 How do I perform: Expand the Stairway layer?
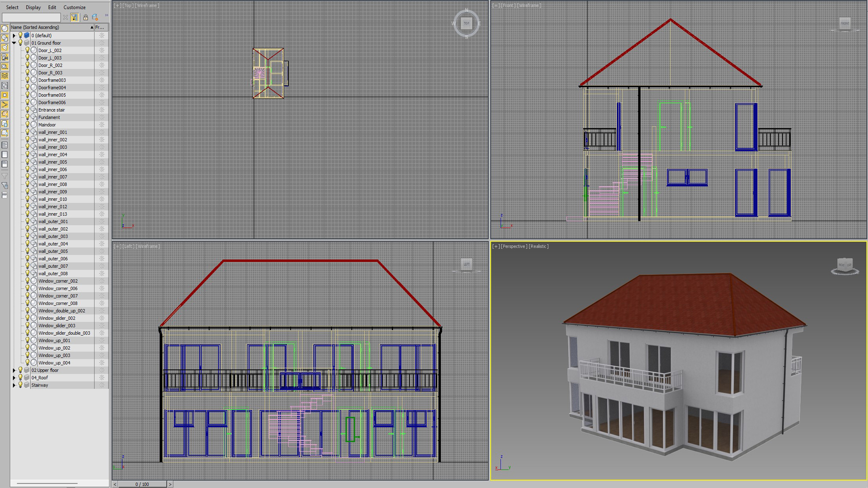[x=14, y=385]
